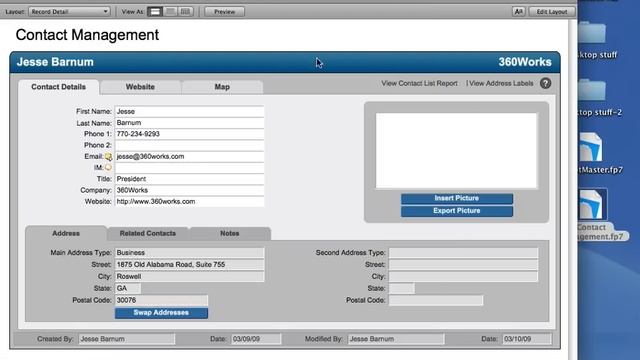Switch to the Map tab
The width and height of the screenshot is (640, 360).
222,87
